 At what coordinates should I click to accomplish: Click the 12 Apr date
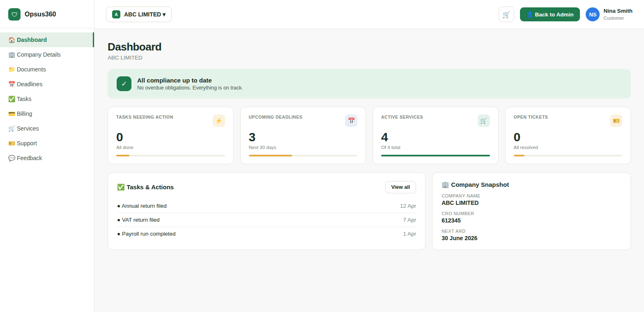(x=408, y=206)
